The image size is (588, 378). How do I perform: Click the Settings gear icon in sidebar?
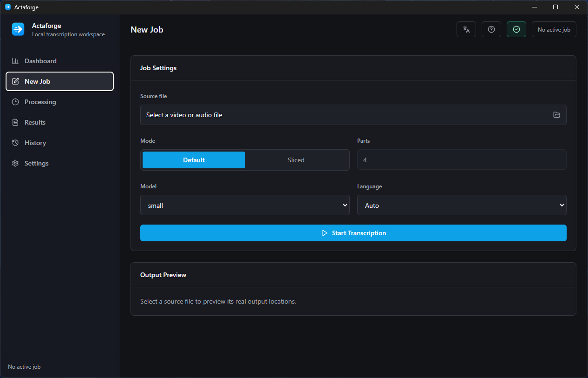(15, 163)
